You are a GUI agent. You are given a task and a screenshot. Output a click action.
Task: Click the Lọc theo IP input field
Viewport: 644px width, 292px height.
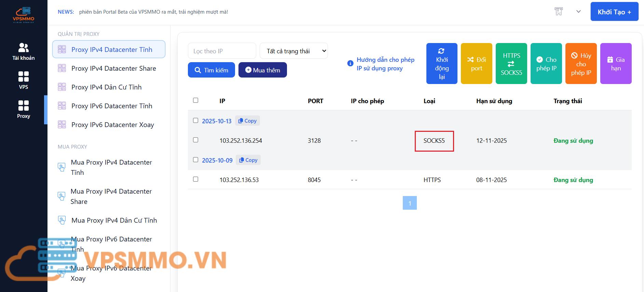coord(222,51)
